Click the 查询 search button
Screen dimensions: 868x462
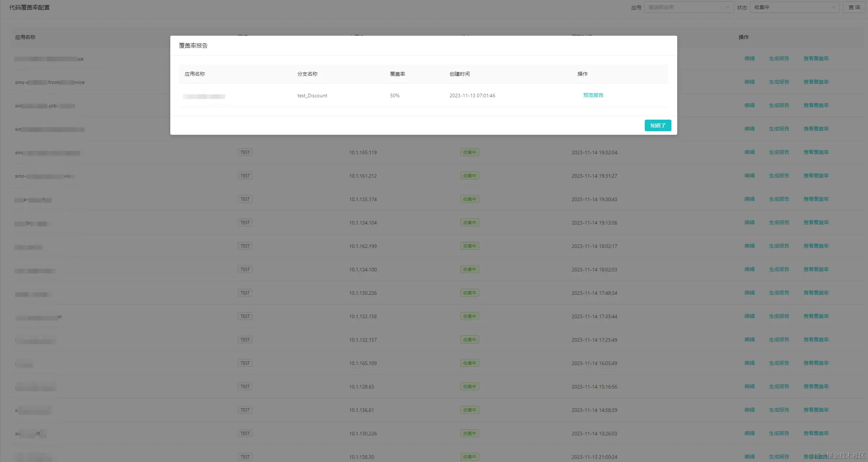(854, 7)
